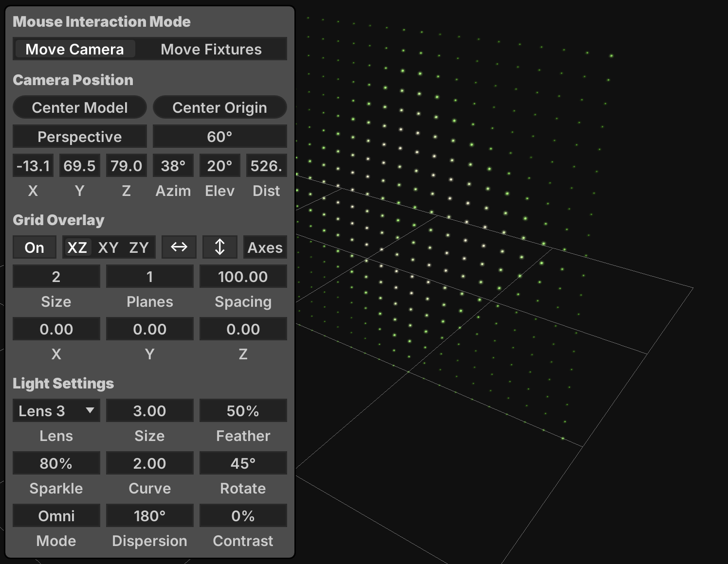This screenshot has height=564, width=728.
Task: Click the 60° field of view box
Action: pos(219,137)
